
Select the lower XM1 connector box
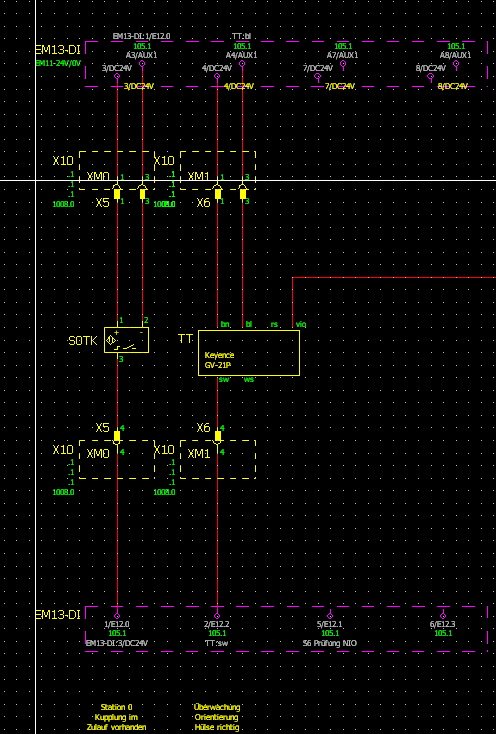[x=218, y=459]
